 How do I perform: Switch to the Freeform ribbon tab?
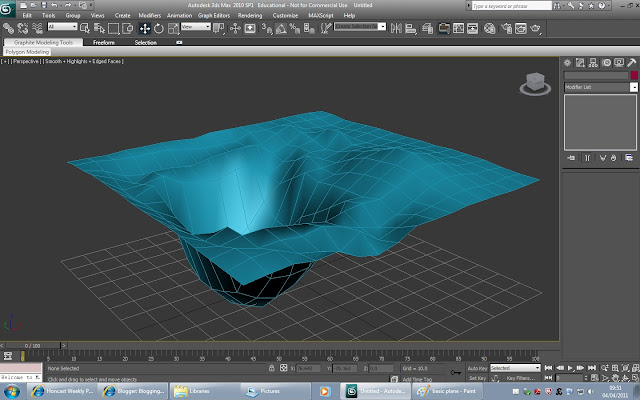coord(104,42)
